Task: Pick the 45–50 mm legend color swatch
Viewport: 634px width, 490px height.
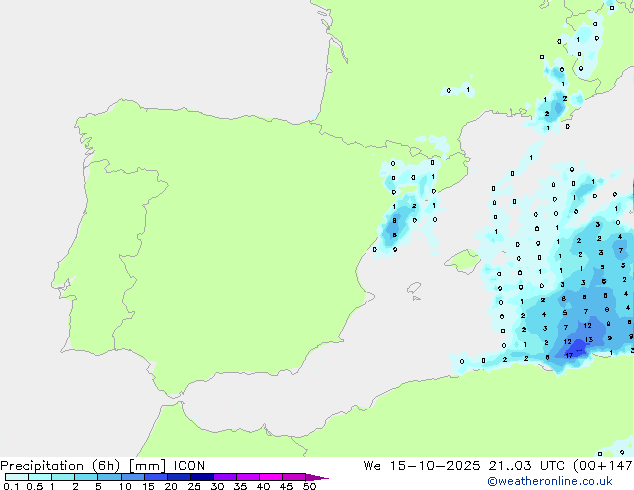Action: coord(294,477)
